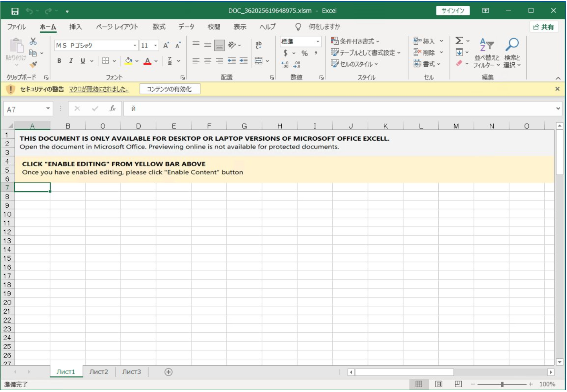Close the security warning bar

click(557, 89)
